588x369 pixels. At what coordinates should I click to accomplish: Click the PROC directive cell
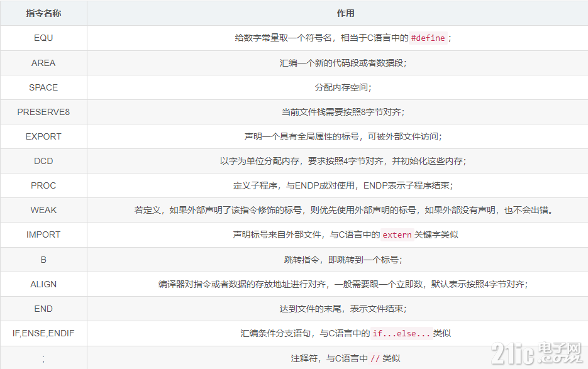click(x=43, y=185)
